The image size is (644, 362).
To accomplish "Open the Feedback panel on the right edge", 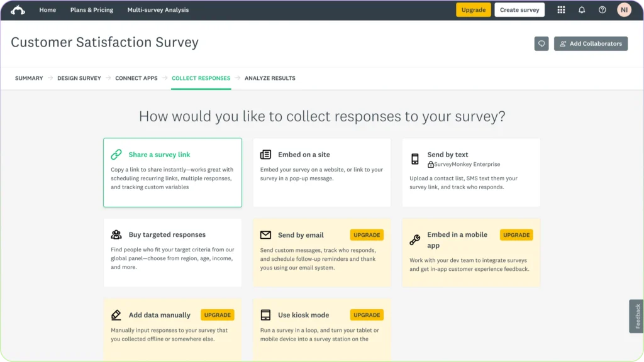I will point(635,316).
